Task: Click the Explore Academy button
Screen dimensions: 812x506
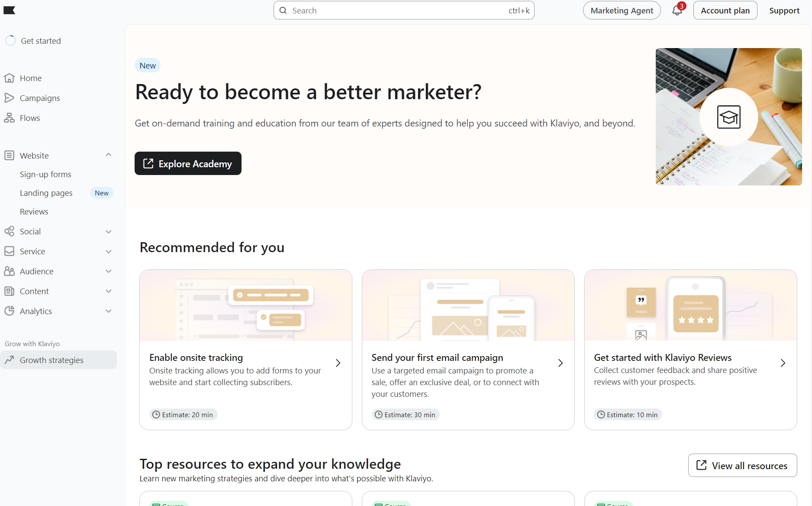Action: tap(188, 163)
